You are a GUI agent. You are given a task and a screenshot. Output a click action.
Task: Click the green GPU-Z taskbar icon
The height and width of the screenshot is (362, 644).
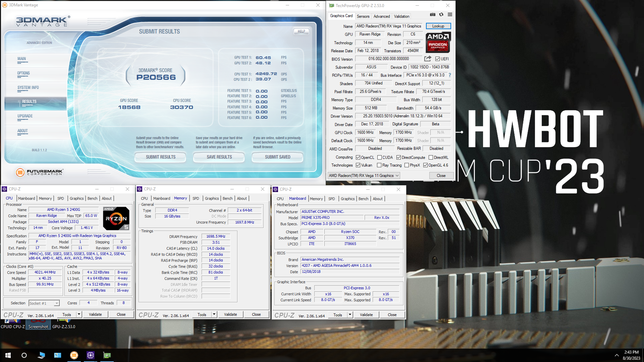point(107,355)
